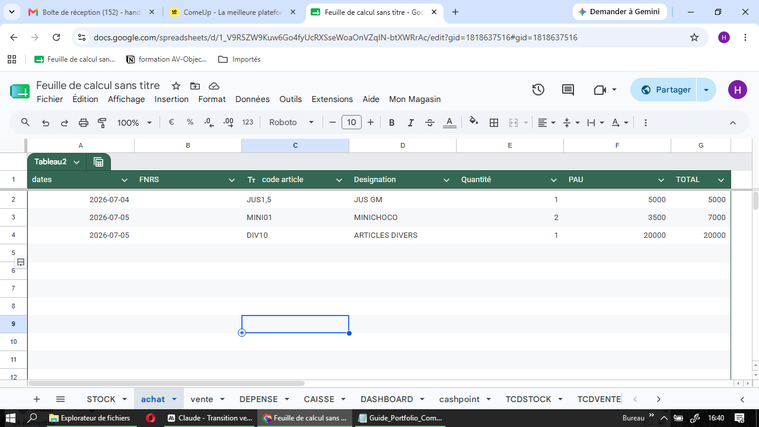Screen dimensions: 759x427
Task: Toggle bold formatting
Action: 392,122
